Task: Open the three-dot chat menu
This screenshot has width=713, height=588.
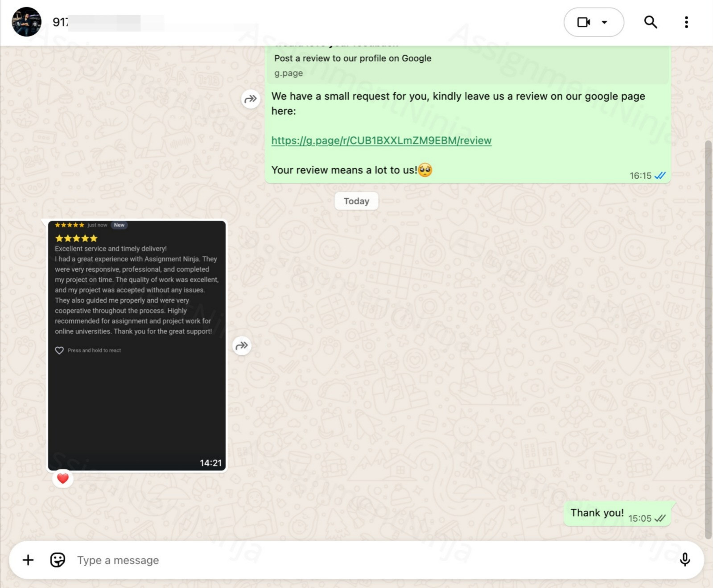Action: (686, 22)
